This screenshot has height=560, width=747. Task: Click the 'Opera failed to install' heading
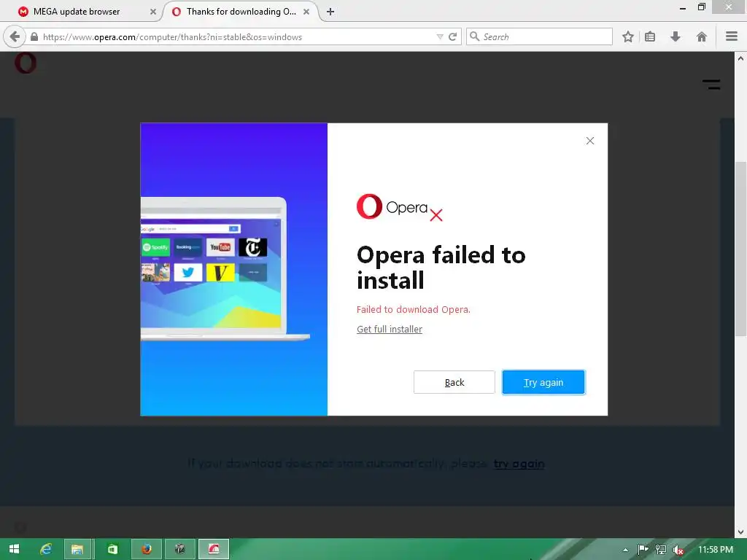coord(441,268)
